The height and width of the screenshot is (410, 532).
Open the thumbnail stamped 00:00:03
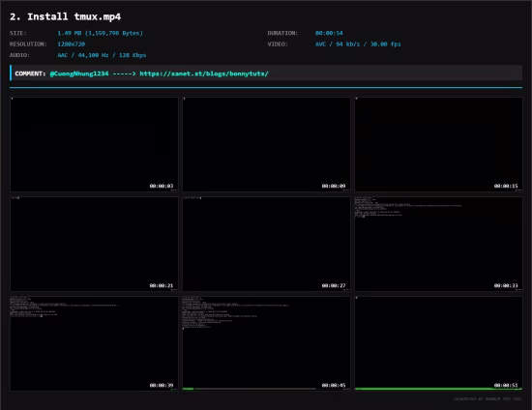94,144
